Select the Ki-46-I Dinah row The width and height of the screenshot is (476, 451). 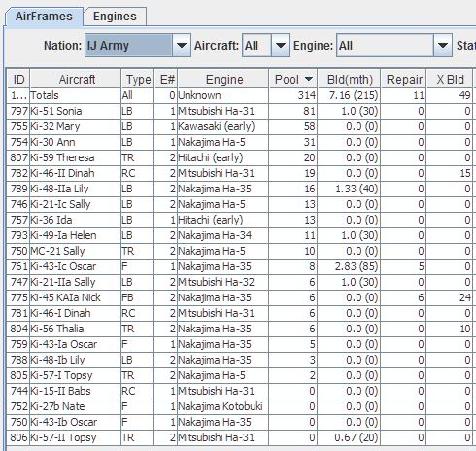(240, 313)
